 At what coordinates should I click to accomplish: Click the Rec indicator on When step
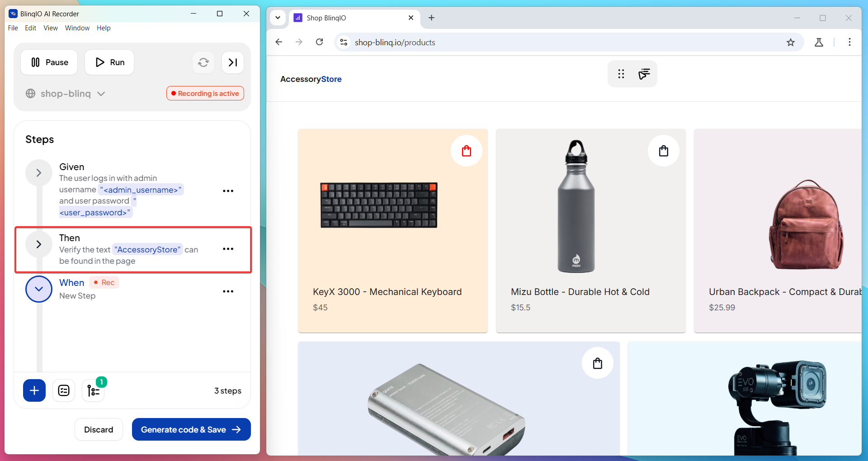(x=104, y=282)
